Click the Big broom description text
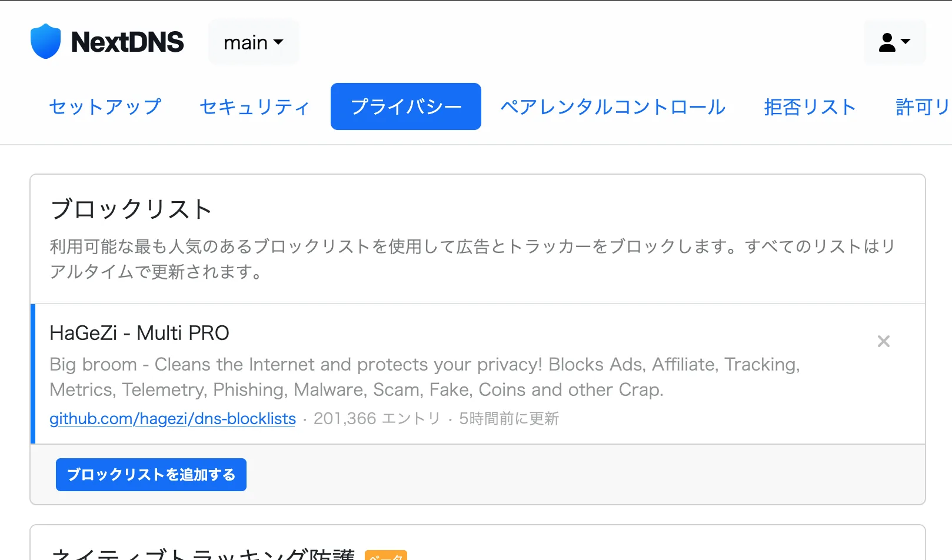This screenshot has height=560, width=952. point(425,377)
